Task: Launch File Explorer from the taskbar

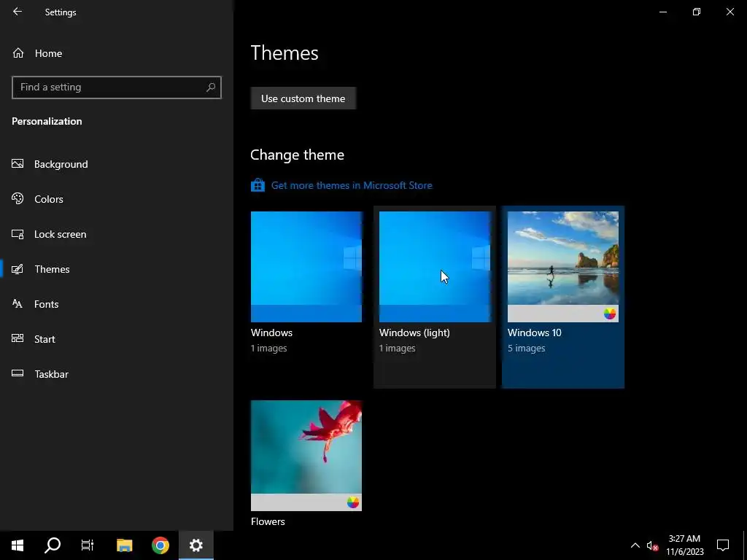Action: (124, 545)
